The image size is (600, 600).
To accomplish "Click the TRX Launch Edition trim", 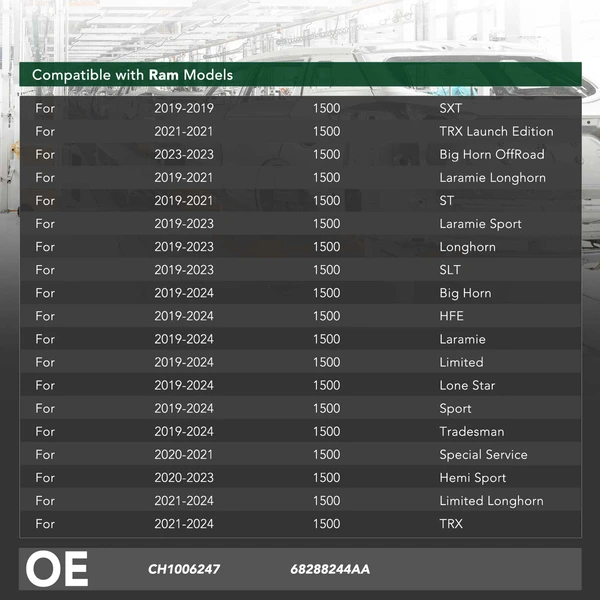I will click(496, 131).
